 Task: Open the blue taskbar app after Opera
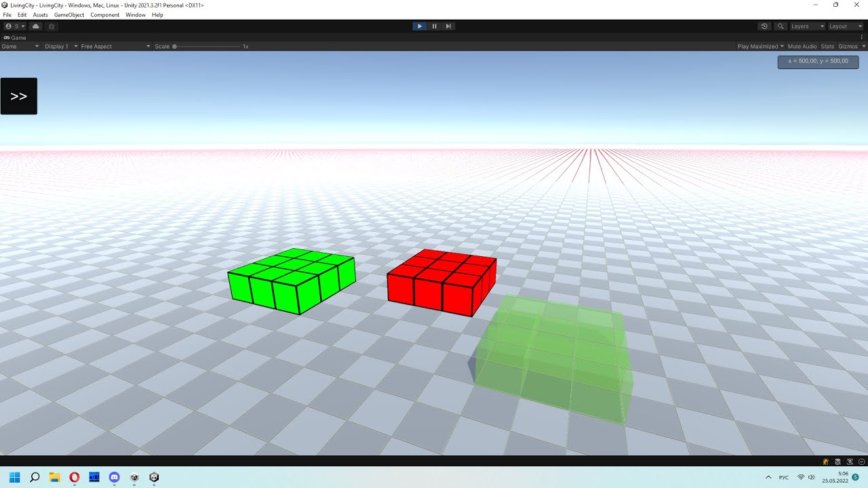pos(94,477)
